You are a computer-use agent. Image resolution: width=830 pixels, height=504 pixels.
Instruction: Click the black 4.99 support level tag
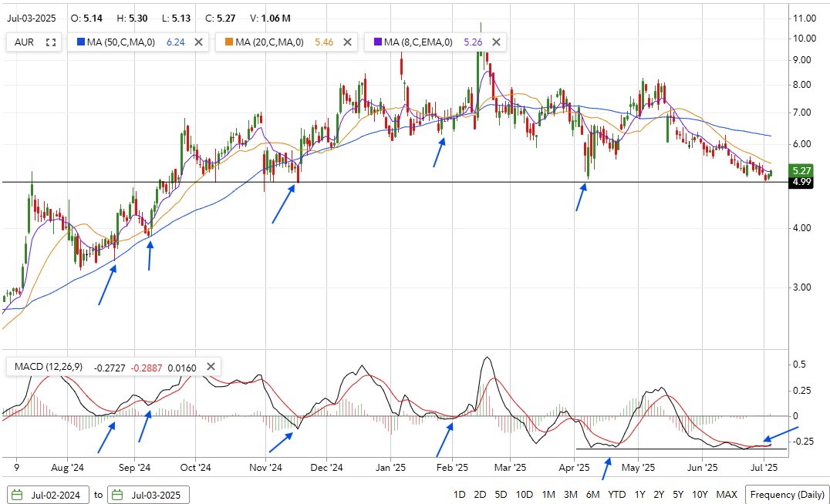point(801,182)
